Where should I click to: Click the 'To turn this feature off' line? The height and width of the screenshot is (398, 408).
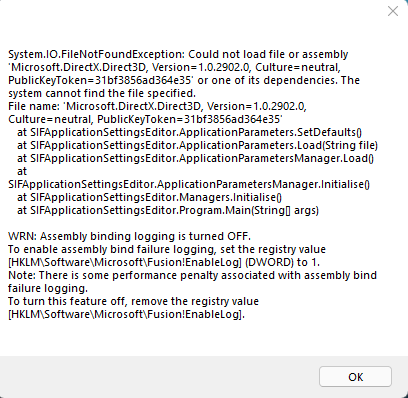133,301
